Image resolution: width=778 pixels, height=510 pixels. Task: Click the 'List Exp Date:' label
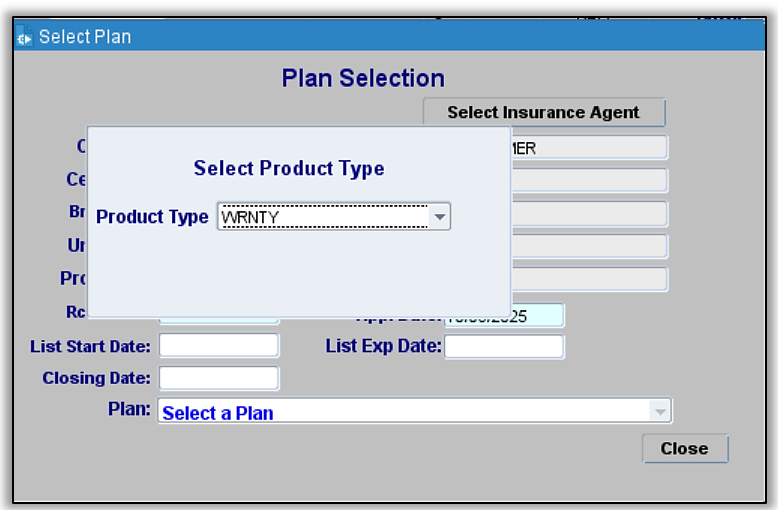click(x=383, y=346)
